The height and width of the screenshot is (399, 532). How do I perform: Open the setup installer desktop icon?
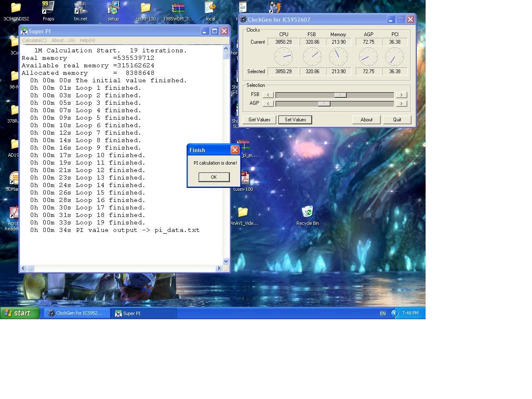point(113,8)
